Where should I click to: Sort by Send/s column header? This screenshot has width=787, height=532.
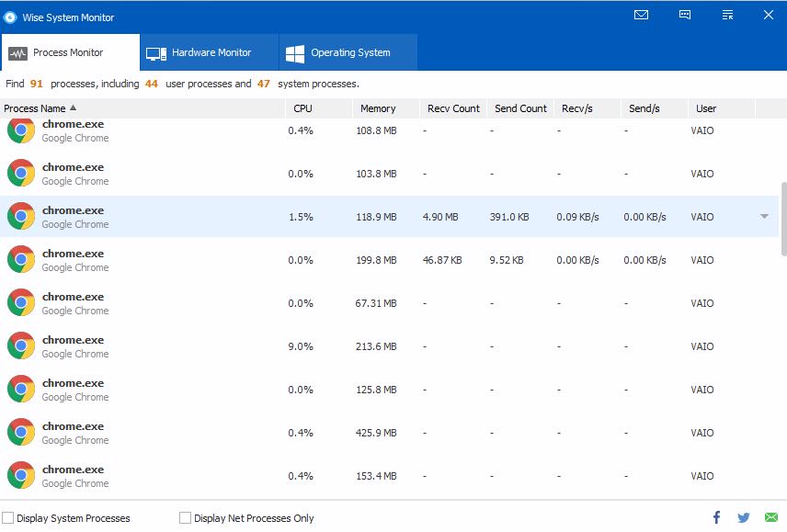tap(655, 108)
